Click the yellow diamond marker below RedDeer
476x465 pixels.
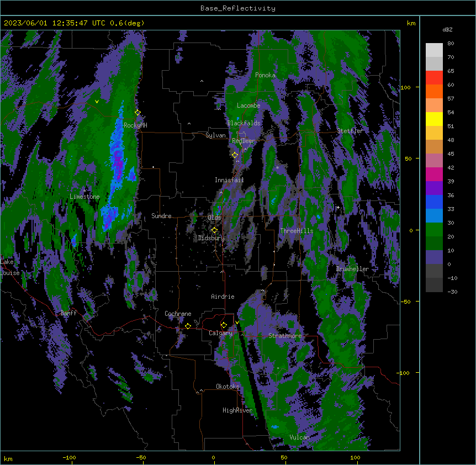coord(235,155)
